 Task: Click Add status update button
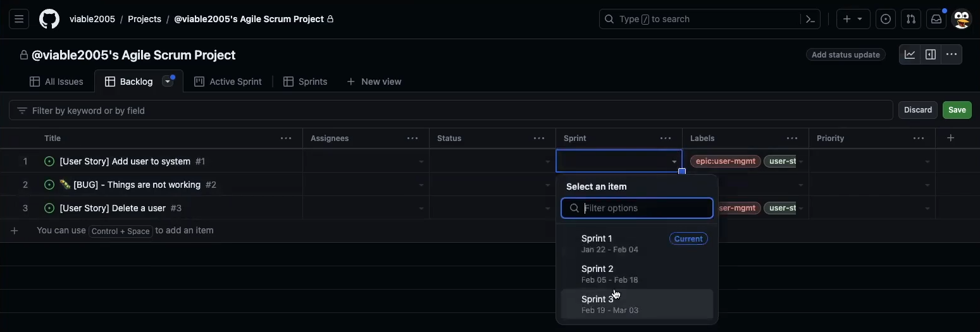[845, 55]
